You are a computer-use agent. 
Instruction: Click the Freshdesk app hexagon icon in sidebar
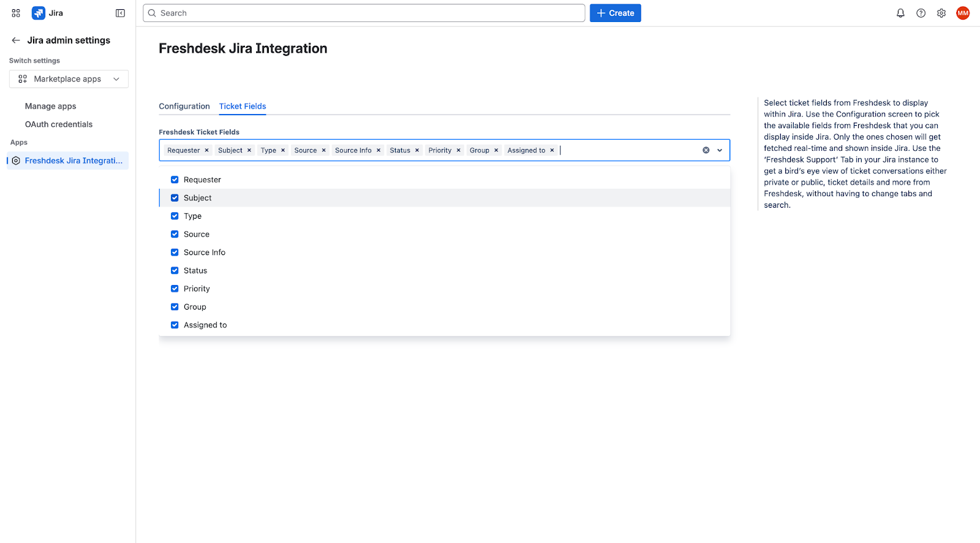(x=16, y=161)
